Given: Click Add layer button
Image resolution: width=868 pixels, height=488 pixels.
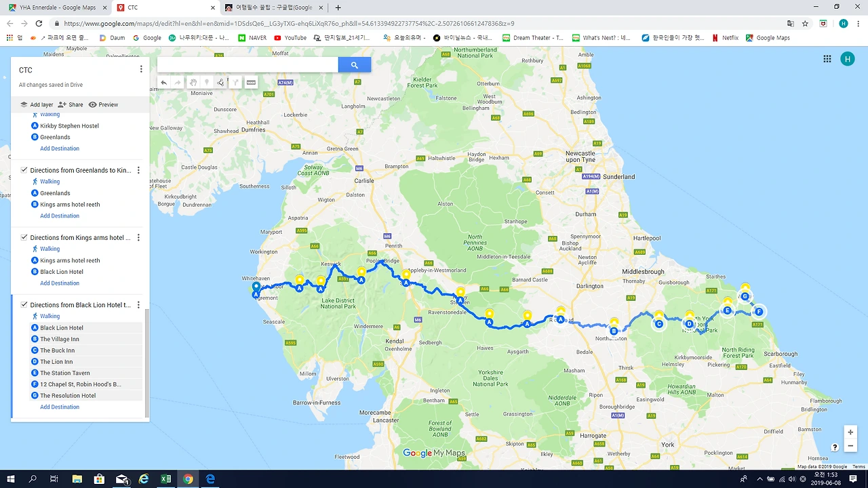Looking at the screenshot, I should pos(37,104).
